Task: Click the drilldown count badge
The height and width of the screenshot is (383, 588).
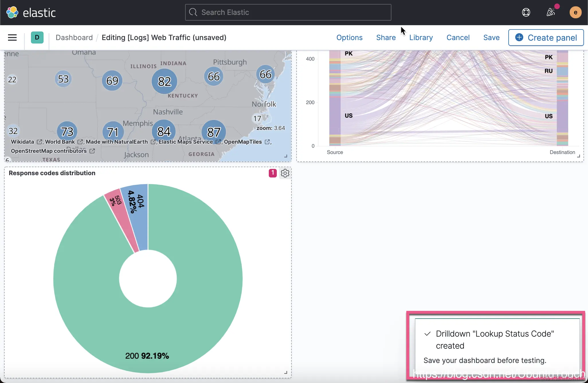Action: click(273, 173)
